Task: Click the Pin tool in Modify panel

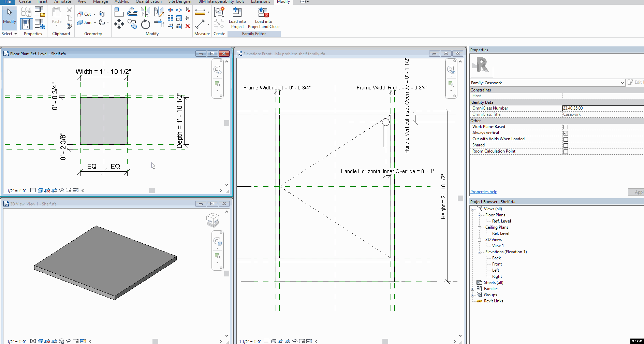Action: click(x=187, y=18)
